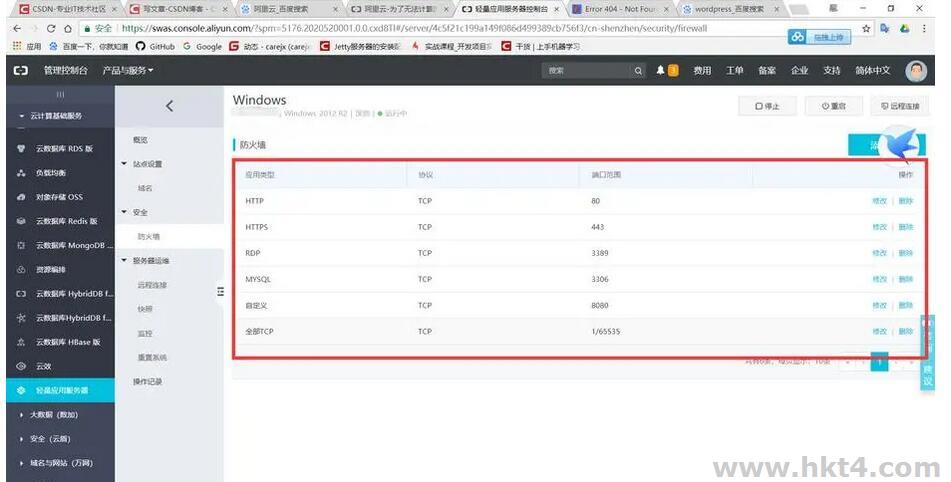
Task: Click the 重启 button
Action: pos(834,106)
